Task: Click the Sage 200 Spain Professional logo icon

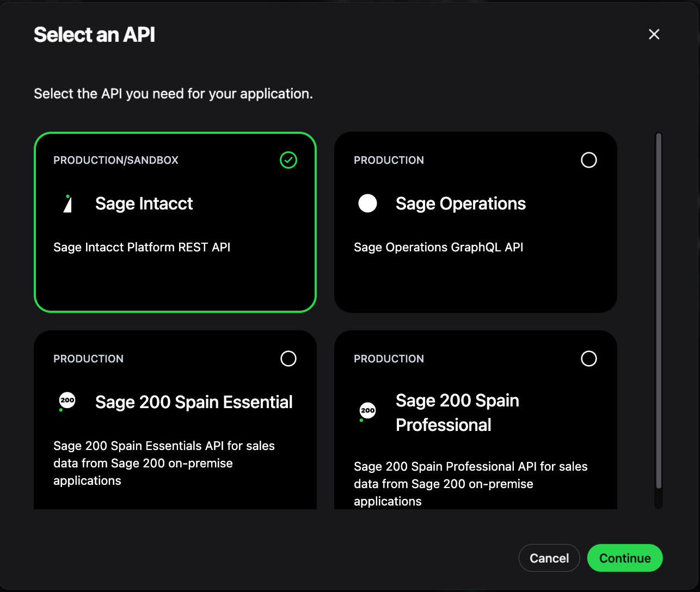Action: (367, 411)
